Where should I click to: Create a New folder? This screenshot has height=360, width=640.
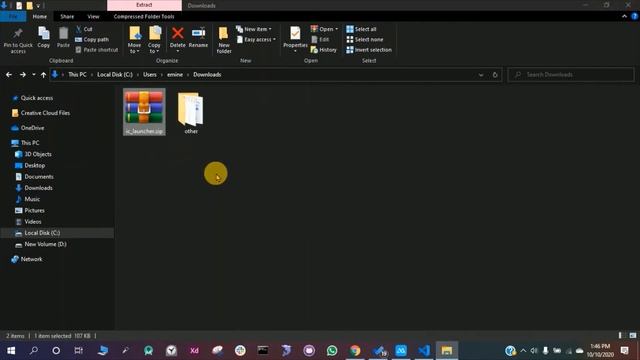point(224,40)
